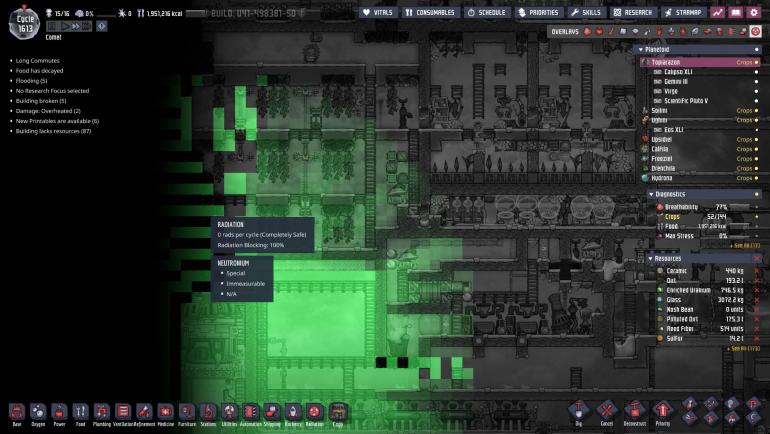Open the Base build menu
This screenshot has width=770, height=434.
pos(17,415)
